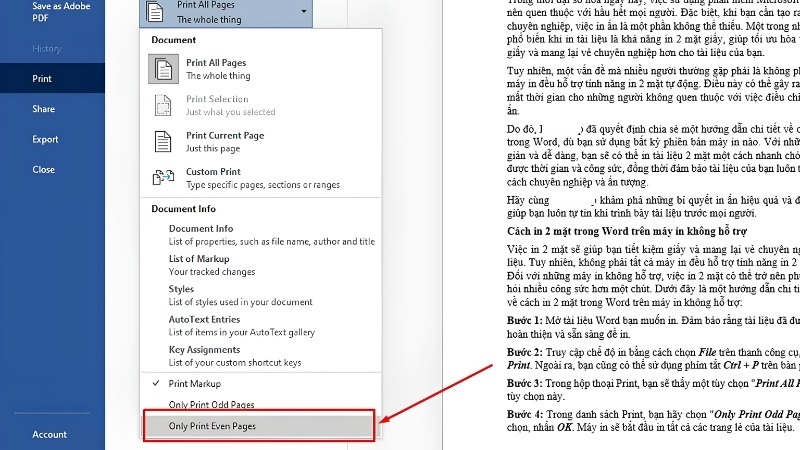Screen dimensions: 800x450
Task: Open the Export sidebar item
Action: [45, 139]
